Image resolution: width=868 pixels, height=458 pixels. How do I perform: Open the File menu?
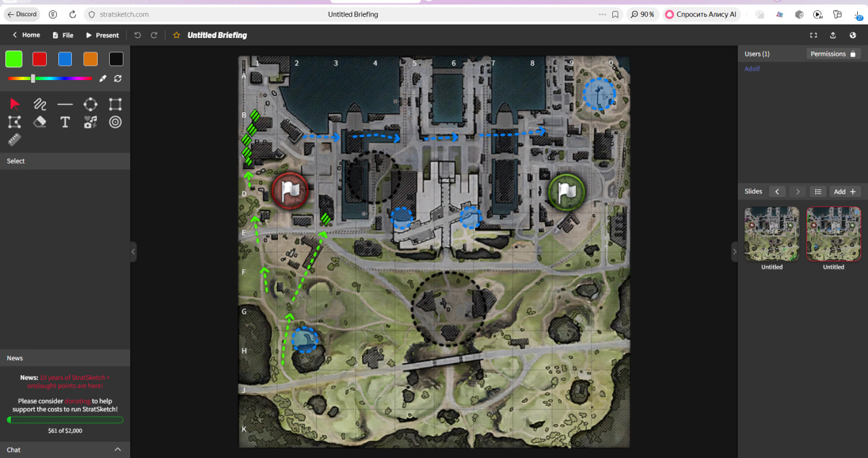pos(62,35)
